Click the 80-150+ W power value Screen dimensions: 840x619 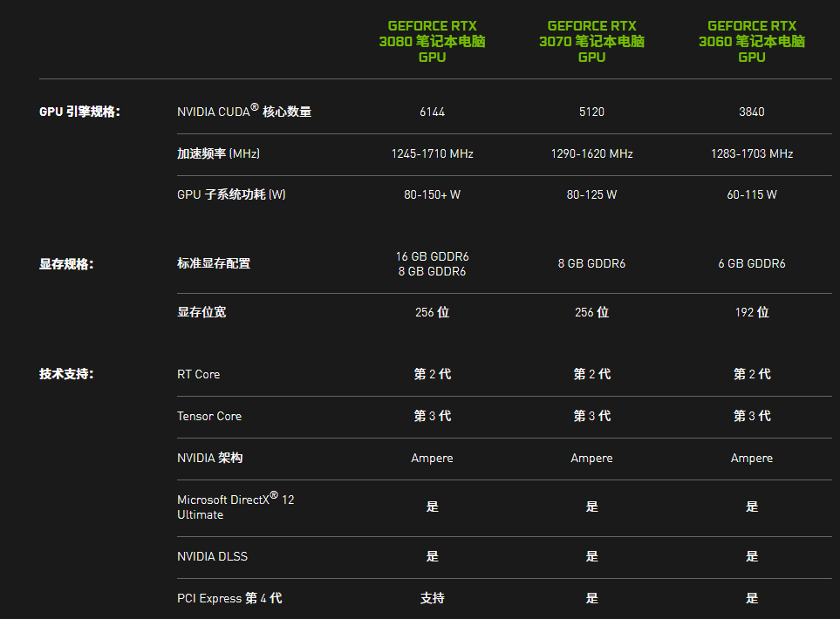432,194
